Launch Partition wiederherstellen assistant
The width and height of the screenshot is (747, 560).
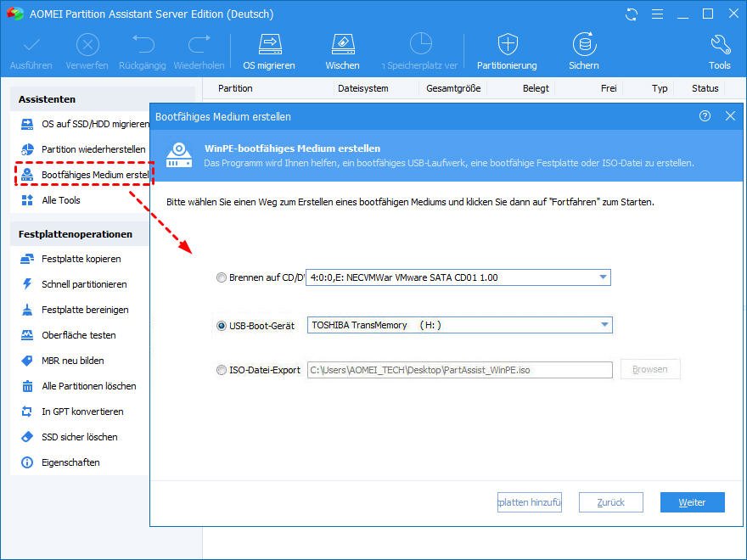(83, 149)
